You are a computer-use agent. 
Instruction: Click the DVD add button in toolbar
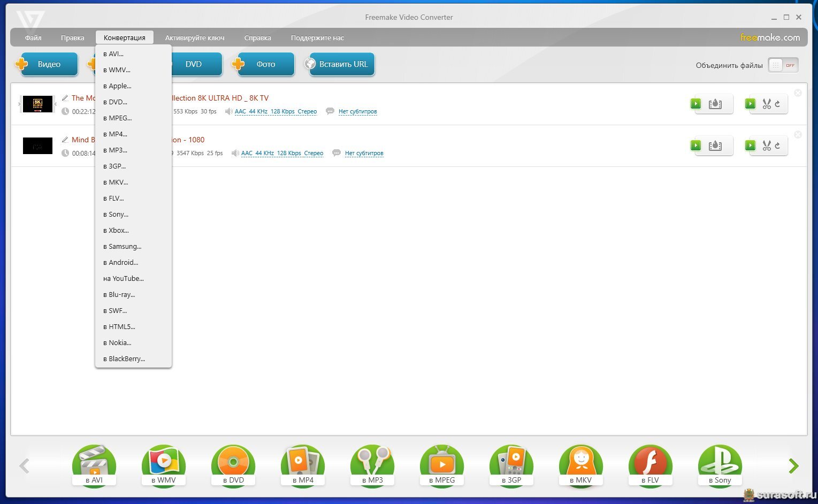pos(196,64)
